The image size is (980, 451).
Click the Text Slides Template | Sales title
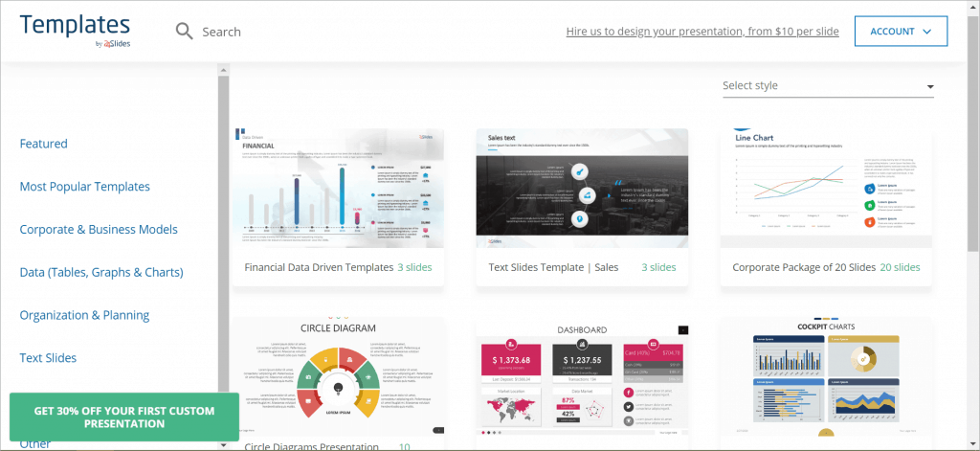[x=554, y=267]
